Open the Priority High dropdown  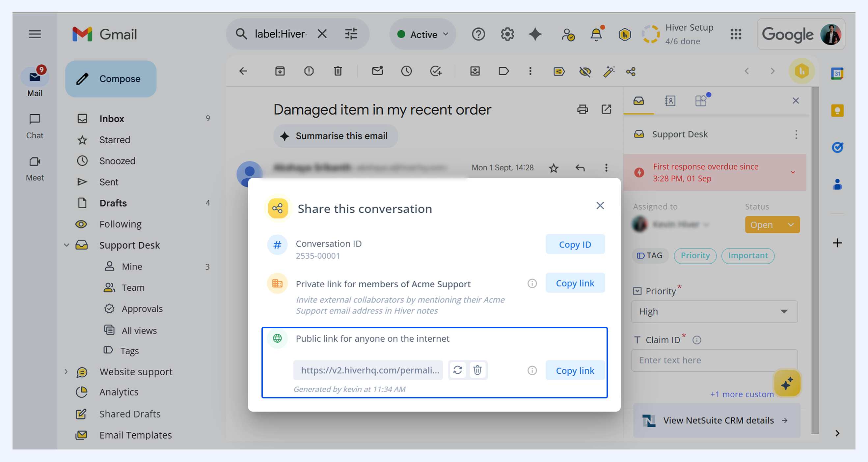[714, 312]
